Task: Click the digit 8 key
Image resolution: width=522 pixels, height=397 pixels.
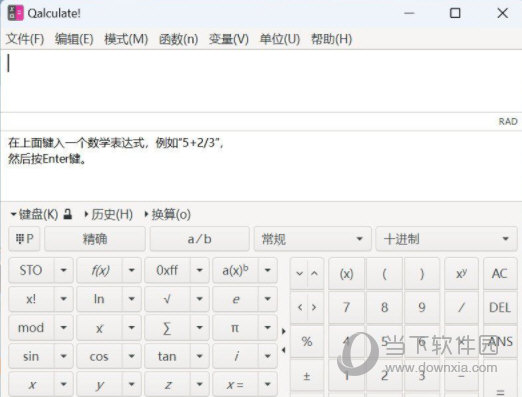Action: tap(384, 307)
